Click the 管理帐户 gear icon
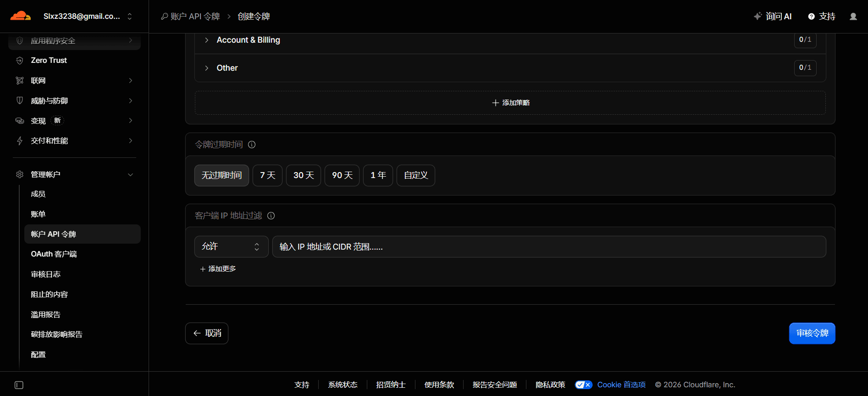This screenshot has height=396, width=868. tap(20, 174)
